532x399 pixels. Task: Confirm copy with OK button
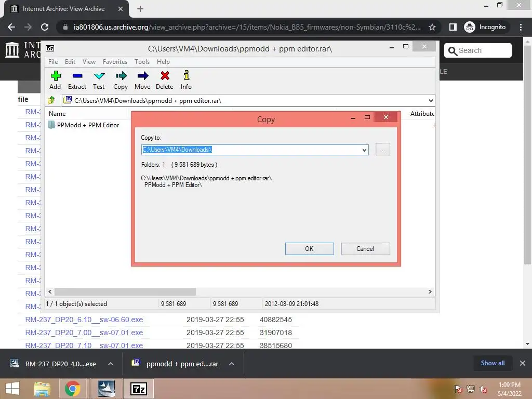[x=310, y=249]
